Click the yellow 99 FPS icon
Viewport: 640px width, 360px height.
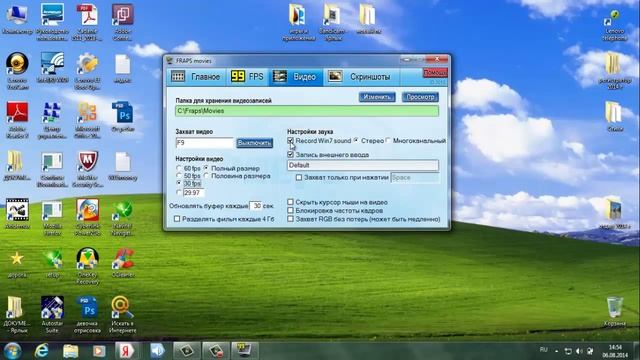coord(238,76)
